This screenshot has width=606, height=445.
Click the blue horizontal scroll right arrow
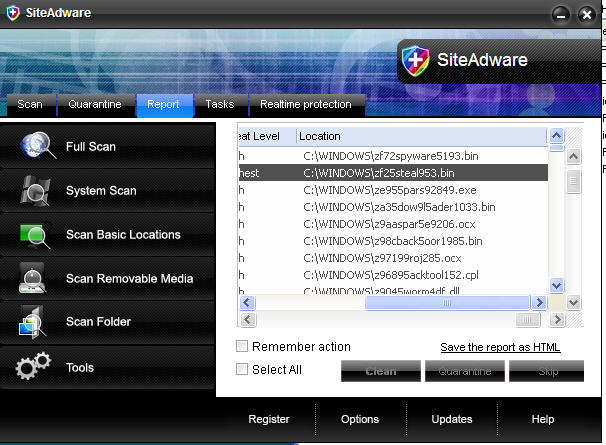click(539, 302)
